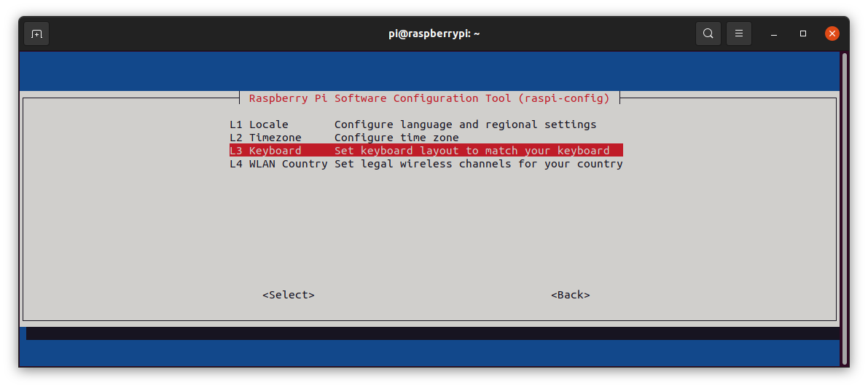Screen dimensions: 868x388
Task: Activate the <Select> button
Action: [x=289, y=295]
